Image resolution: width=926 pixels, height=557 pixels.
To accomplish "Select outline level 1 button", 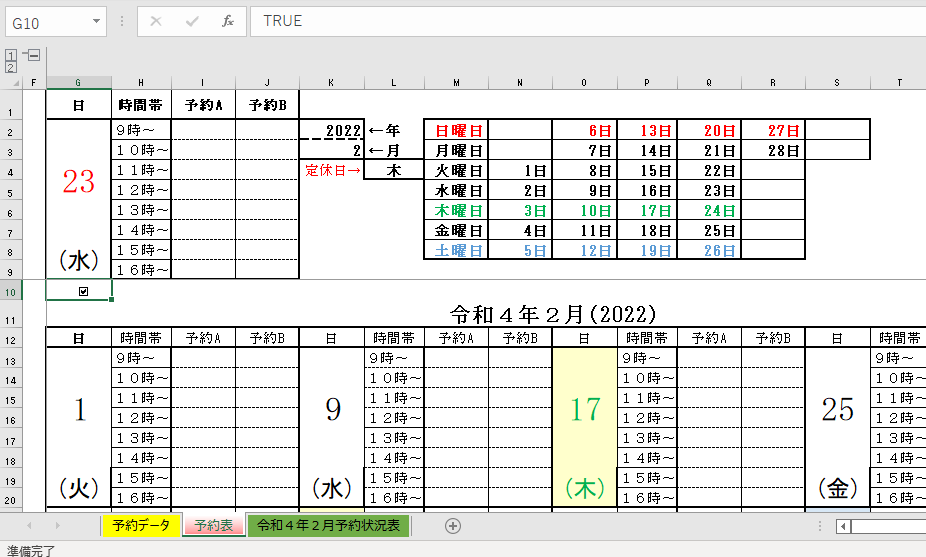I will point(11,56).
